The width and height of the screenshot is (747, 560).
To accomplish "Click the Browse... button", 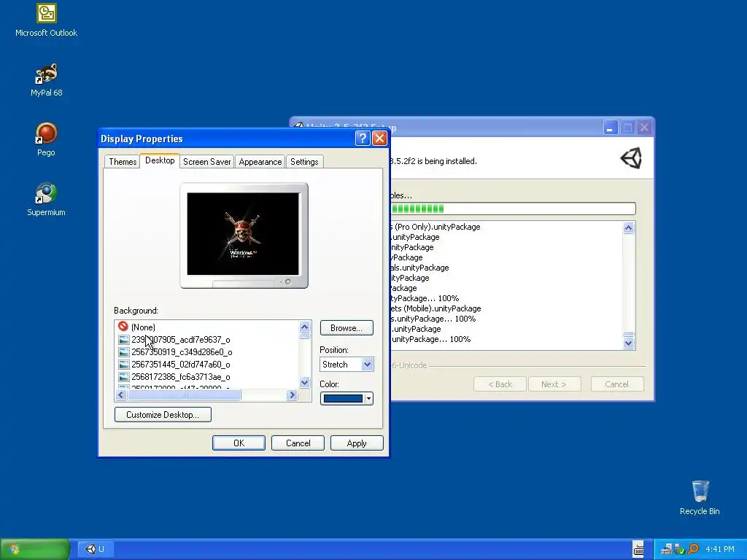I will click(347, 327).
